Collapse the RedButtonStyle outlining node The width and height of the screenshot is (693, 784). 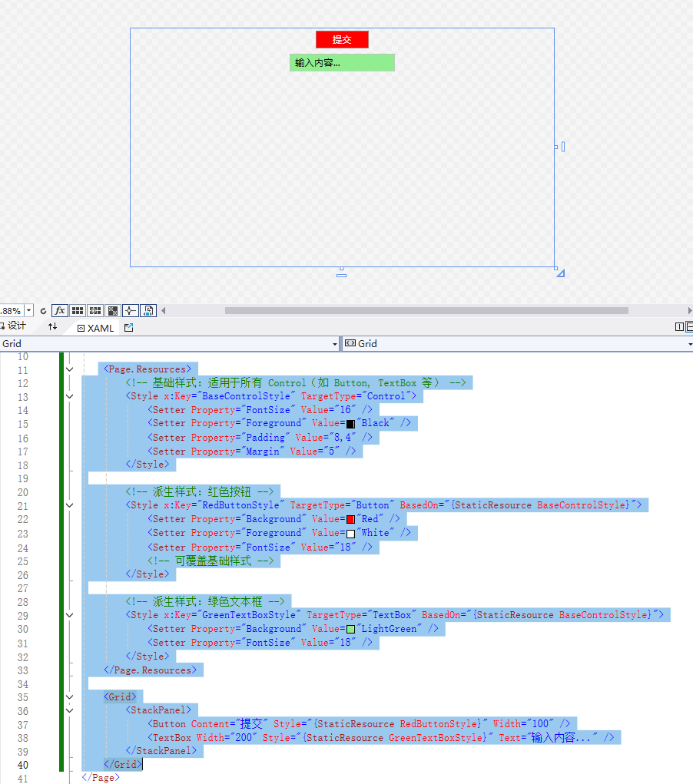click(x=70, y=505)
